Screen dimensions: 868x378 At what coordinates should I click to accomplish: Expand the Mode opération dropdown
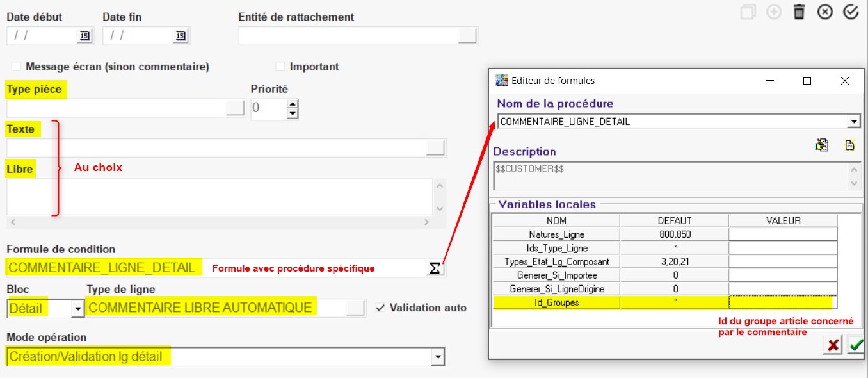tap(438, 357)
